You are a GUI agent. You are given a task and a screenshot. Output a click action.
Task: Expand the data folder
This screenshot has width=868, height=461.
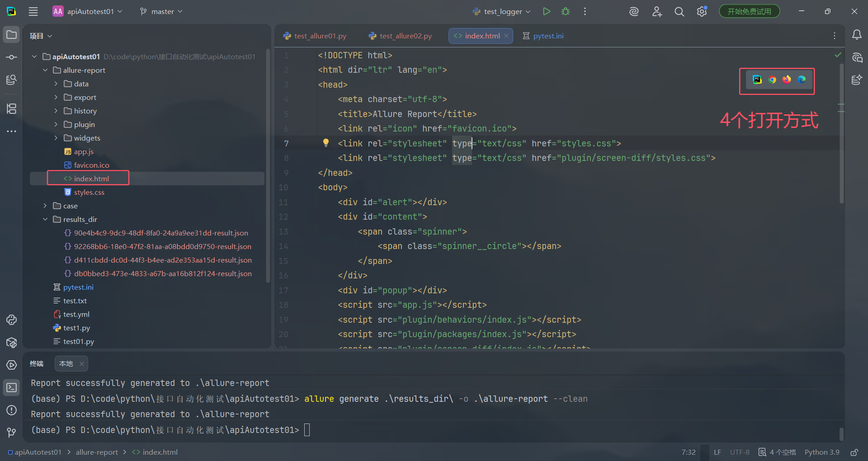[56, 84]
